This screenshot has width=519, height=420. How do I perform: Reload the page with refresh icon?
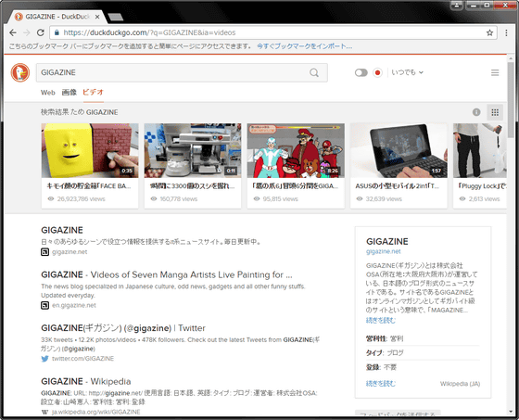tap(41, 32)
